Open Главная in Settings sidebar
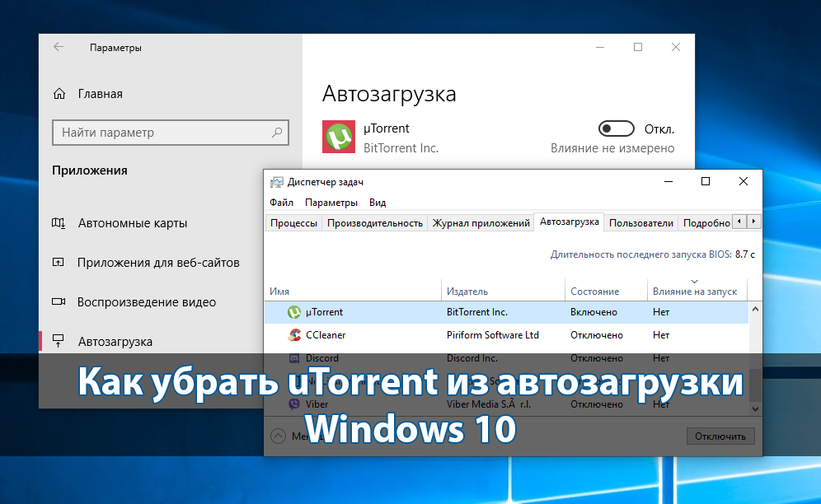This screenshot has height=504, width=821. click(x=100, y=94)
